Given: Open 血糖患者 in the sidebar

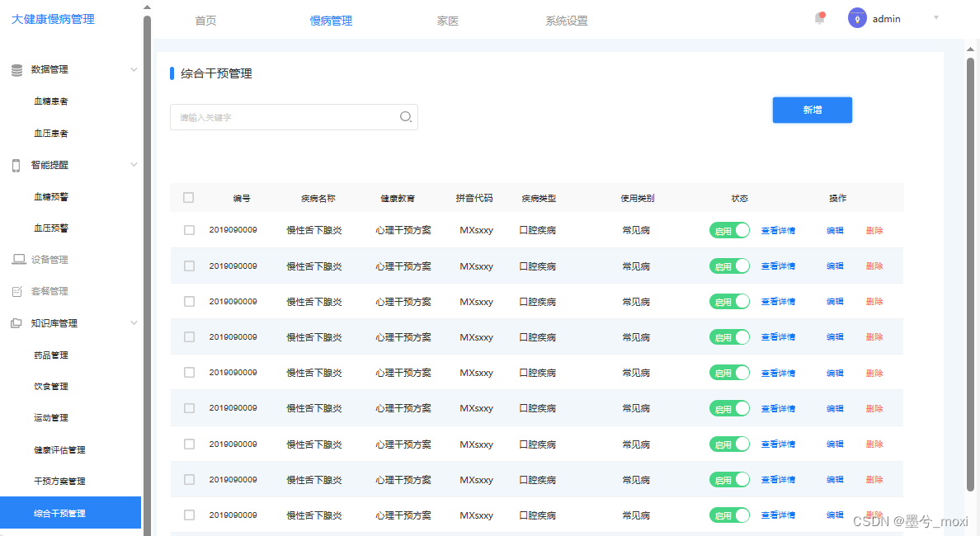Looking at the screenshot, I should pos(51,101).
